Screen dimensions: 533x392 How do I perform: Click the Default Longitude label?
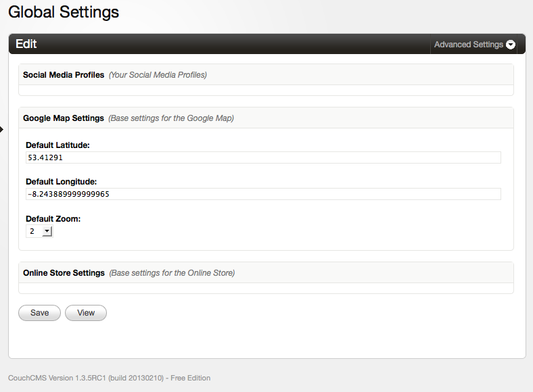61,182
